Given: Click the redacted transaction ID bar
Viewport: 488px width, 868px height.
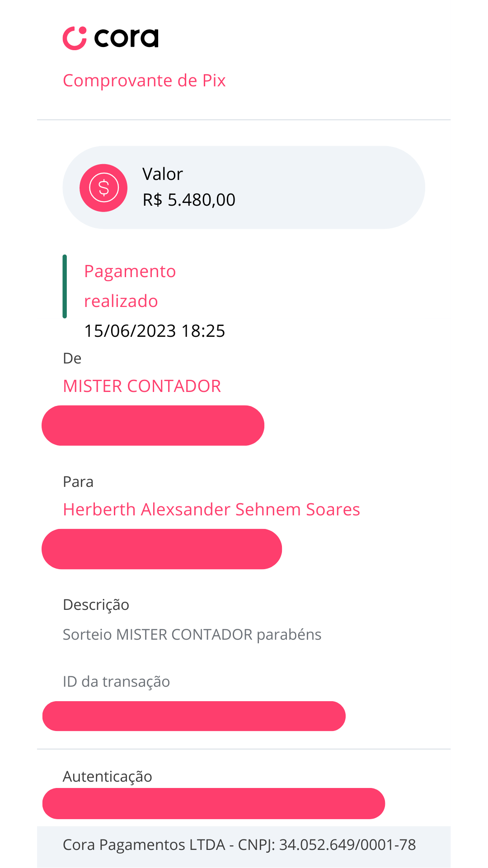Looking at the screenshot, I should click(194, 716).
